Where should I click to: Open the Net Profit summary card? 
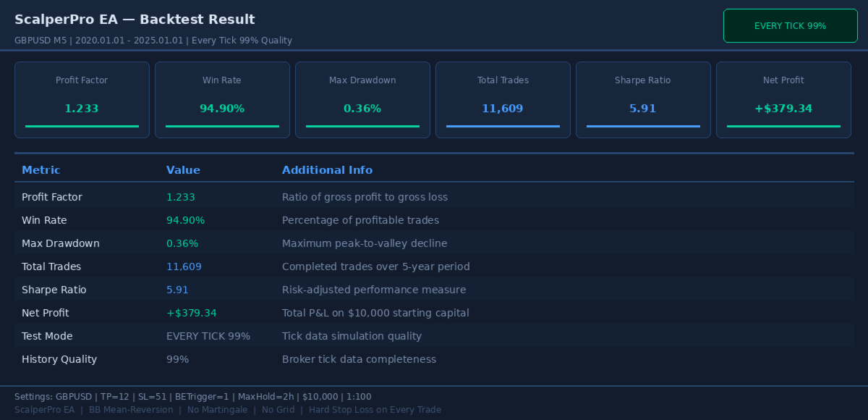point(783,100)
